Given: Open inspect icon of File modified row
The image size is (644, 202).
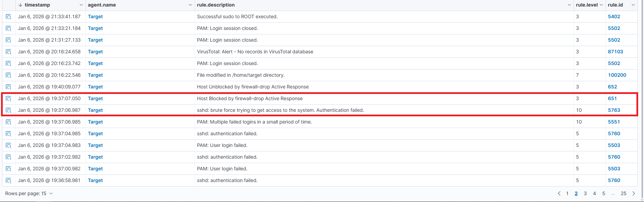Looking at the screenshot, I should [9, 75].
